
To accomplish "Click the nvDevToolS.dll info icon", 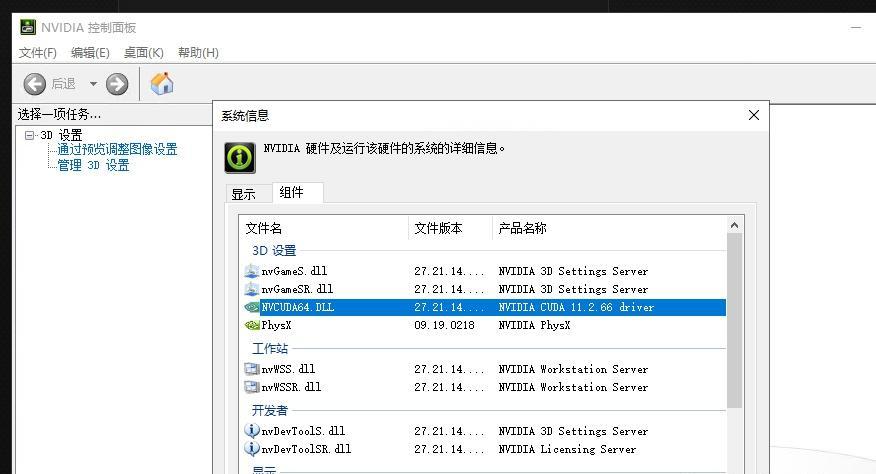I will 252,430.
